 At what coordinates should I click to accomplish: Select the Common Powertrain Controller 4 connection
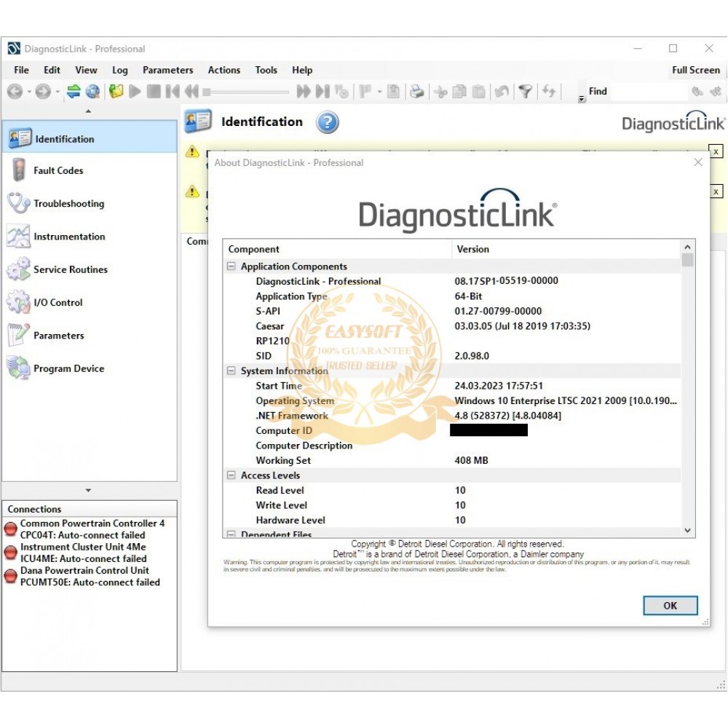click(89, 529)
